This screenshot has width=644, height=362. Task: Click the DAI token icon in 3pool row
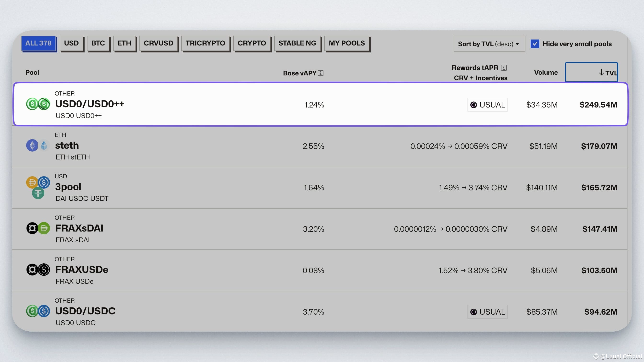[x=32, y=183]
